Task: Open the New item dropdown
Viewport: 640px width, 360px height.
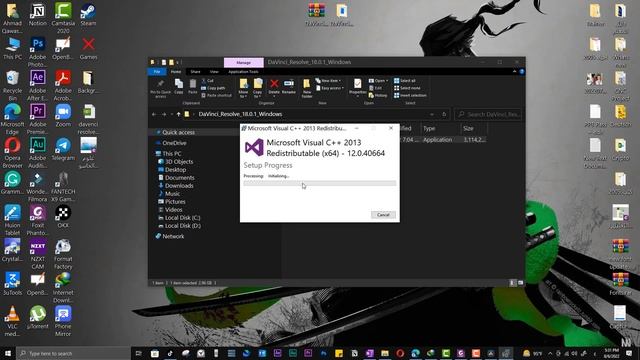Action: [329, 81]
